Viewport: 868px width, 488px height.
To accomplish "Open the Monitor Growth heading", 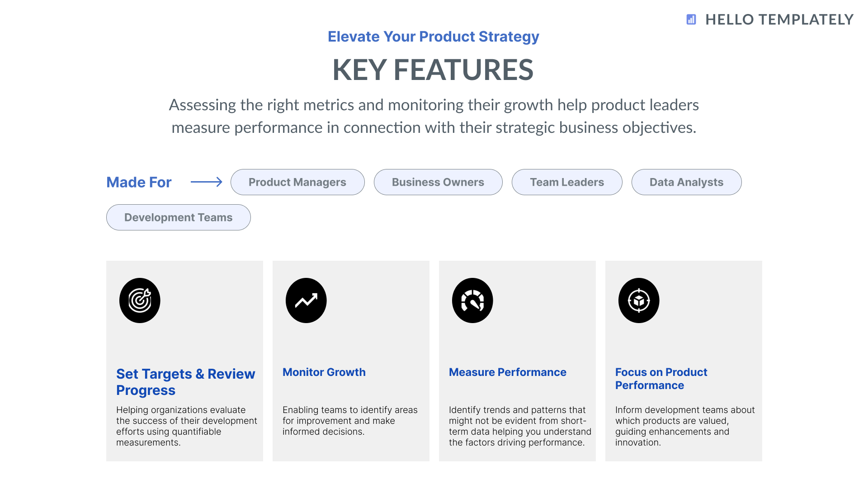I will pyautogui.click(x=324, y=372).
